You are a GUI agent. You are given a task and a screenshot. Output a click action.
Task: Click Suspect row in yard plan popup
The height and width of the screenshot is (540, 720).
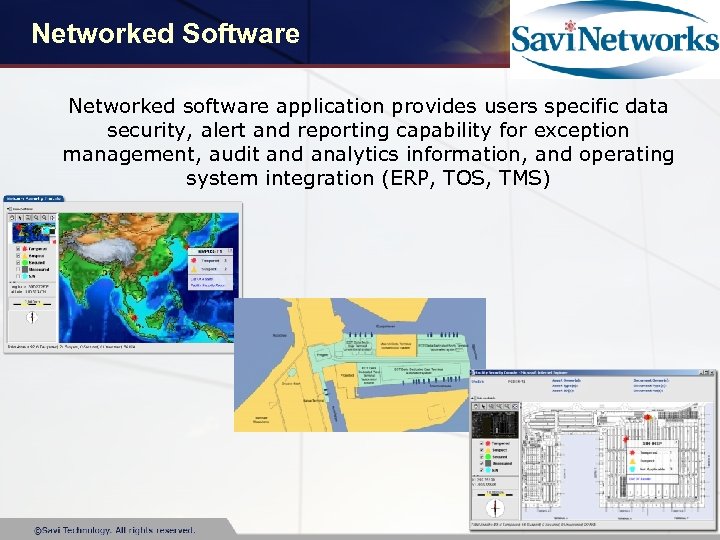point(651,461)
